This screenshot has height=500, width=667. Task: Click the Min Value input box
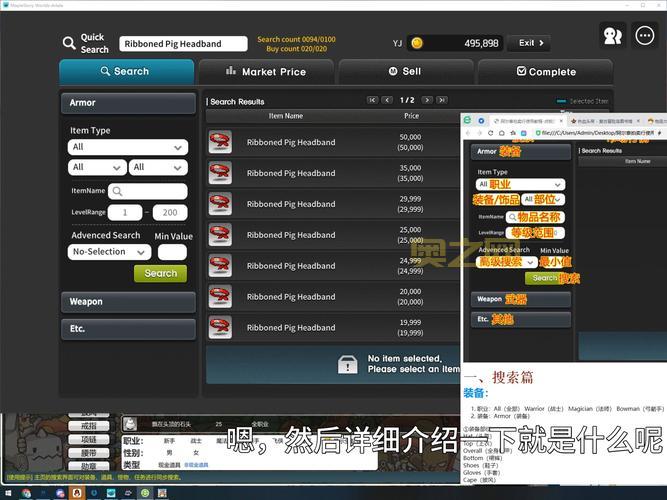click(x=172, y=252)
